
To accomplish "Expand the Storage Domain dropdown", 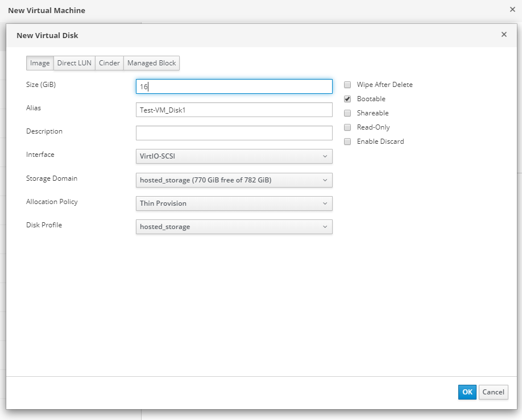I will click(234, 180).
